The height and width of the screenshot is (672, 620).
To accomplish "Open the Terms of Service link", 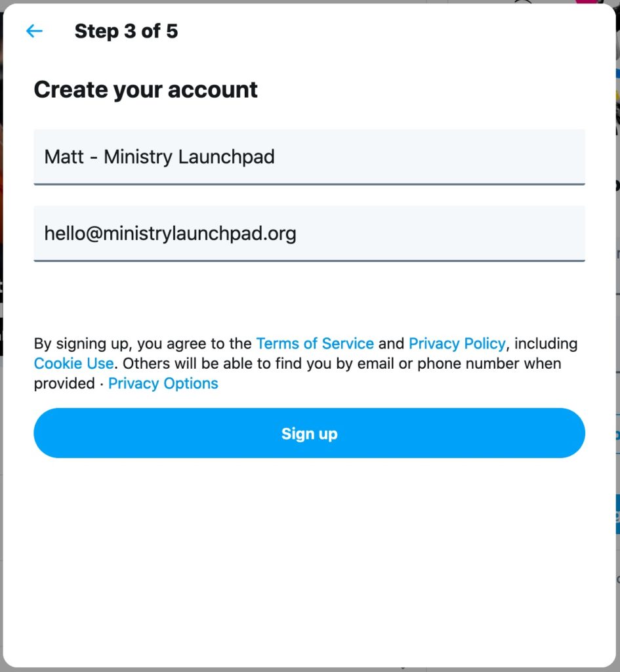I will [315, 343].
